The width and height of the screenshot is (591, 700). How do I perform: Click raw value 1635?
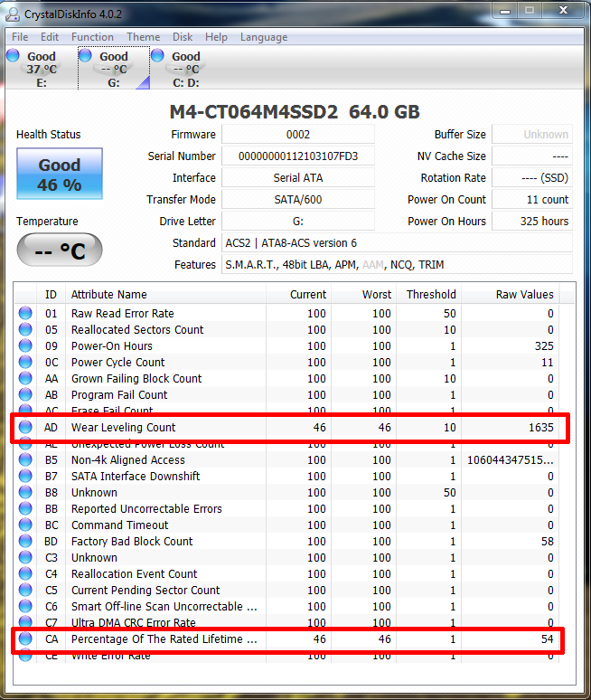coord(541,427)
